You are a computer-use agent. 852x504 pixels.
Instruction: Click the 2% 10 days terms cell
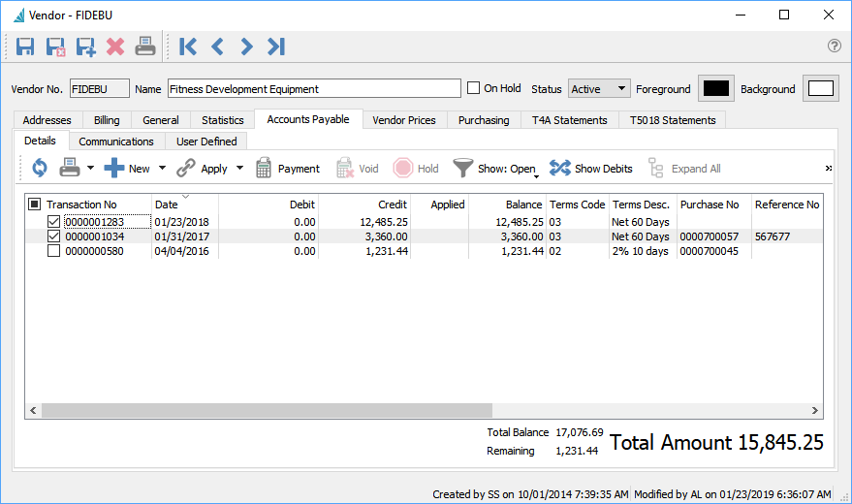(x=643, y=251)
